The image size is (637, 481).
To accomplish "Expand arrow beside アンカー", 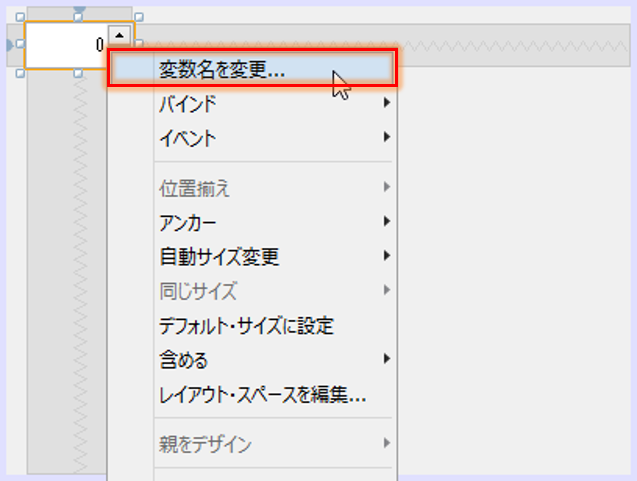I will coord(387,221).
